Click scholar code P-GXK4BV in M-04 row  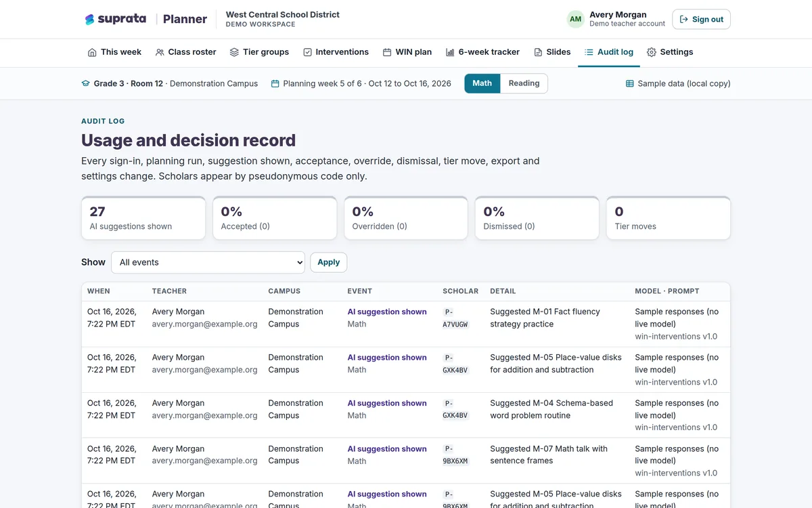(x=455, y=409)
